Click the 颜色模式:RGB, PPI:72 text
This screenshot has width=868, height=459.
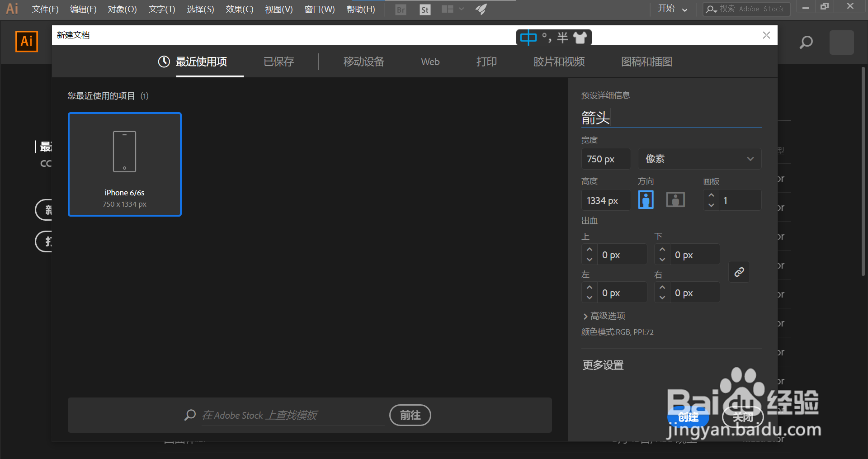point(617,332)
